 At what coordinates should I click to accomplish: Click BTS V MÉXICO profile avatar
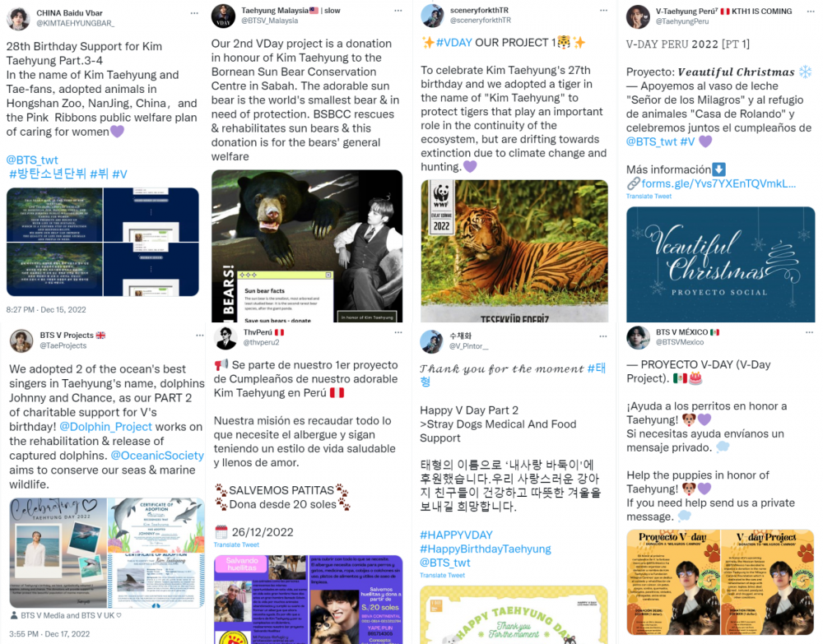pos(639,337)
